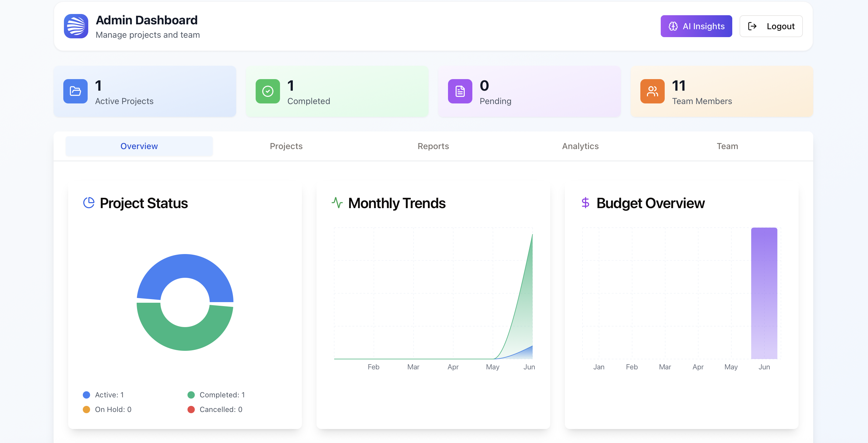Click the 'Team Members' stat card label
This screenshot has width=868, height=443.
(x=702, y=101)
